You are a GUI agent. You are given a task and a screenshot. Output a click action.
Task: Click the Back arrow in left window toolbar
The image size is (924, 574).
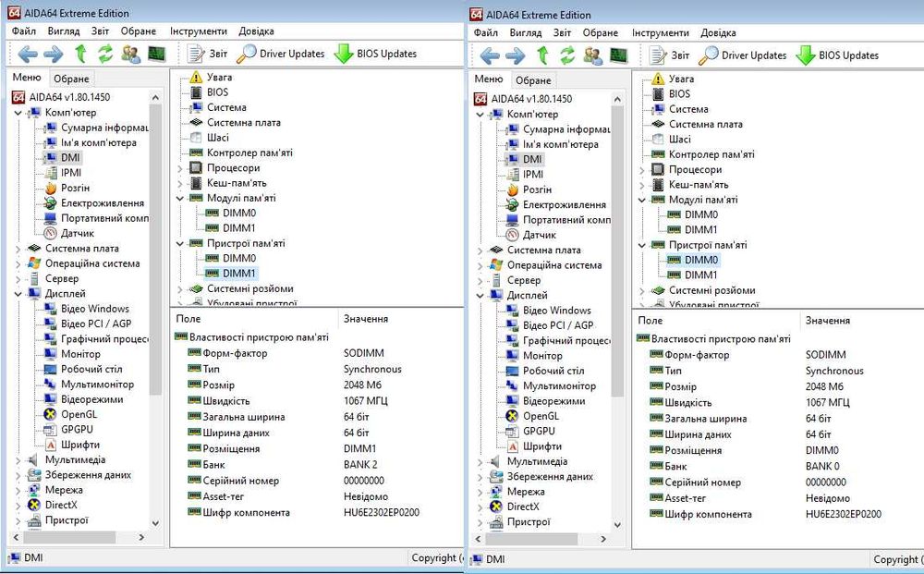[27, 55]
